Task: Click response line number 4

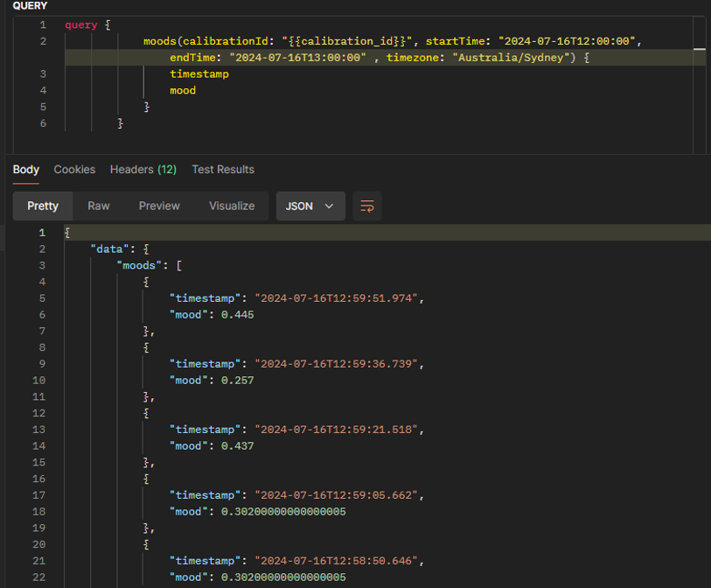Action: 42,282
